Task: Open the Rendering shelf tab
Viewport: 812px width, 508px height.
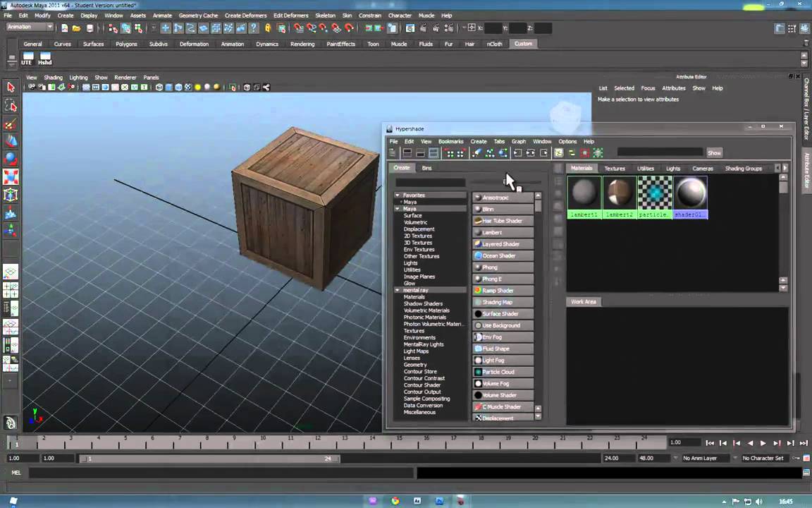Action: click(302, 44)
